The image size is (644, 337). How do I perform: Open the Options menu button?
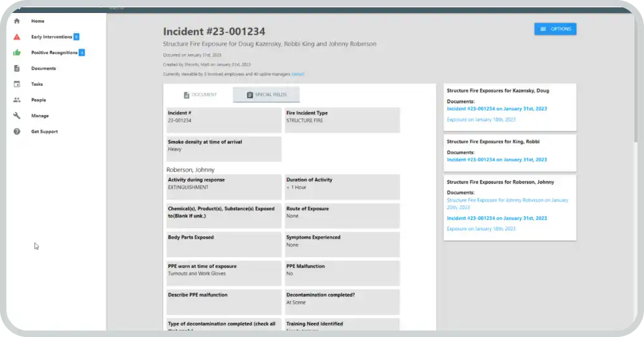click(x=555, y=29)
